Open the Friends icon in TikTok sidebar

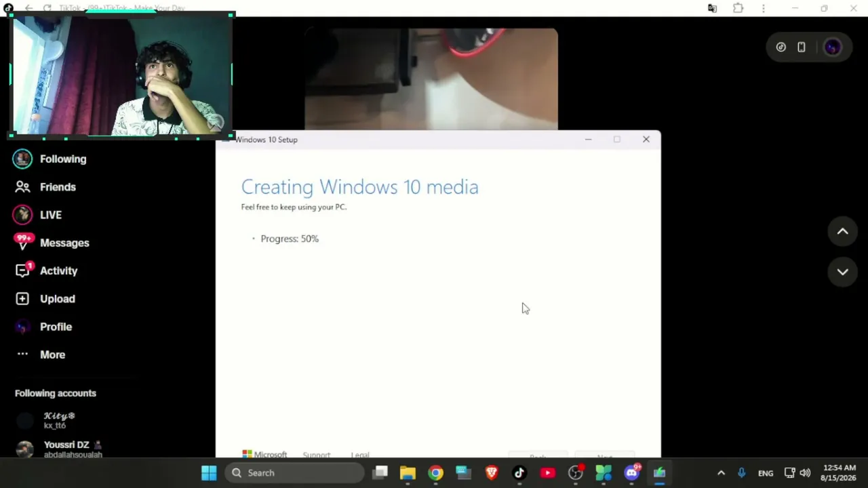click(x=22, y=186)
